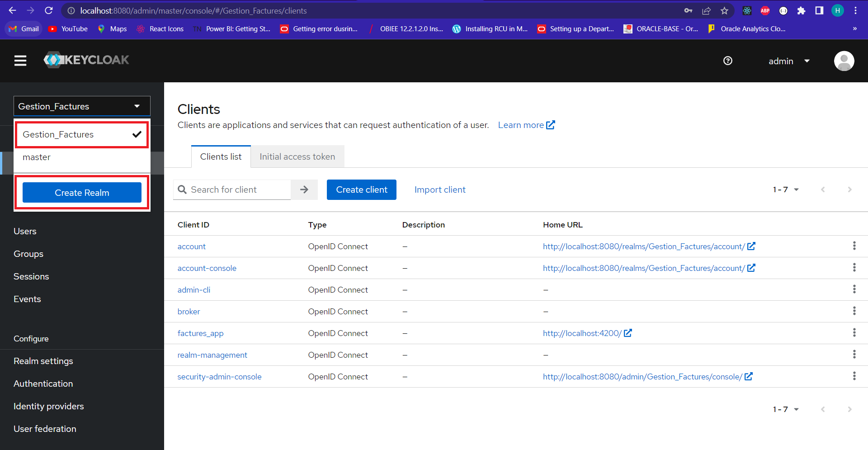Submit the client search with the arrow icon
This screenshot has height=450, width=868.
tap(304, 189)
